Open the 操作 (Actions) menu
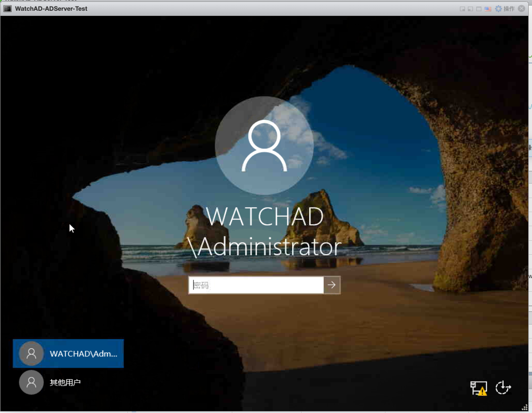Viewport: 532px width, 413px height. (x=509, y=8)
